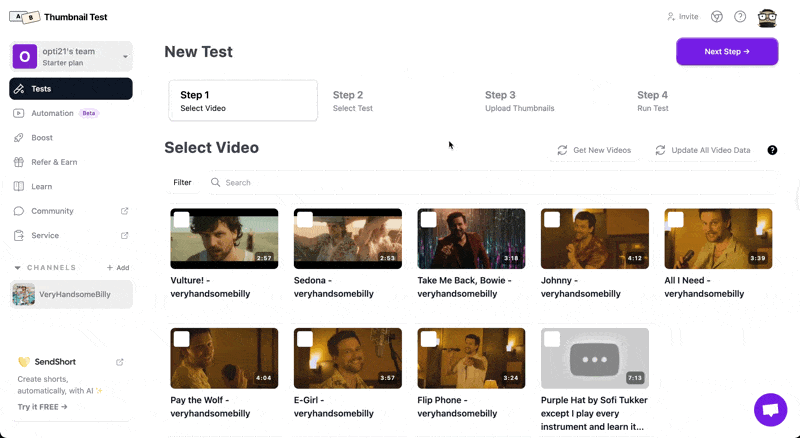Viewport: 800px width, 438px height.
Task: Click the VeryHandsomeBilly channel avatar
Action: pyautogui.click(x=23, y=295)
